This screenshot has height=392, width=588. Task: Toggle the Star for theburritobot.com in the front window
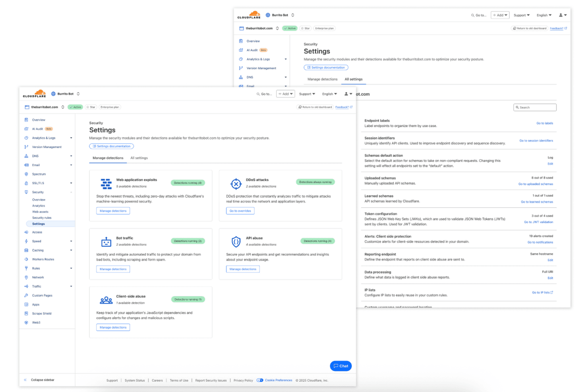point(91,107)
